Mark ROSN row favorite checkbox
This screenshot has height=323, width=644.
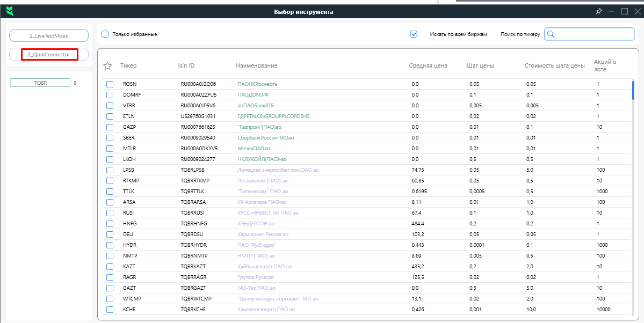point(110,84)
